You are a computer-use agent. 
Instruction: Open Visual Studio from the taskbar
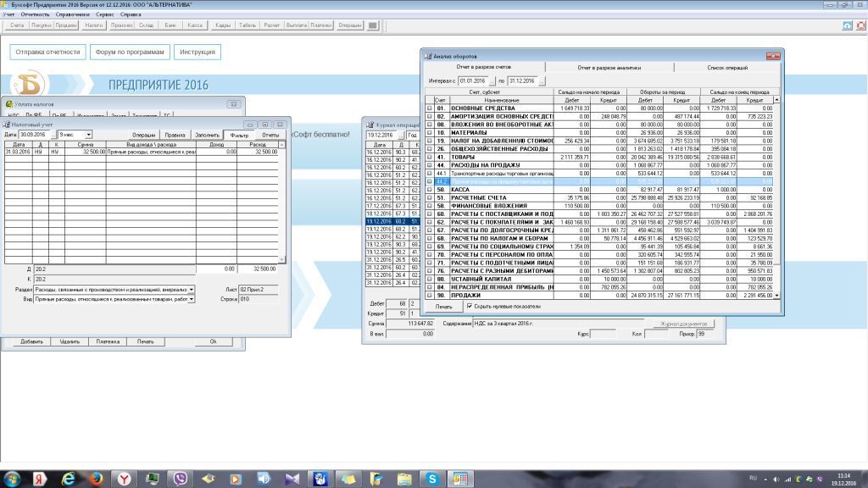tap(292, 479)
